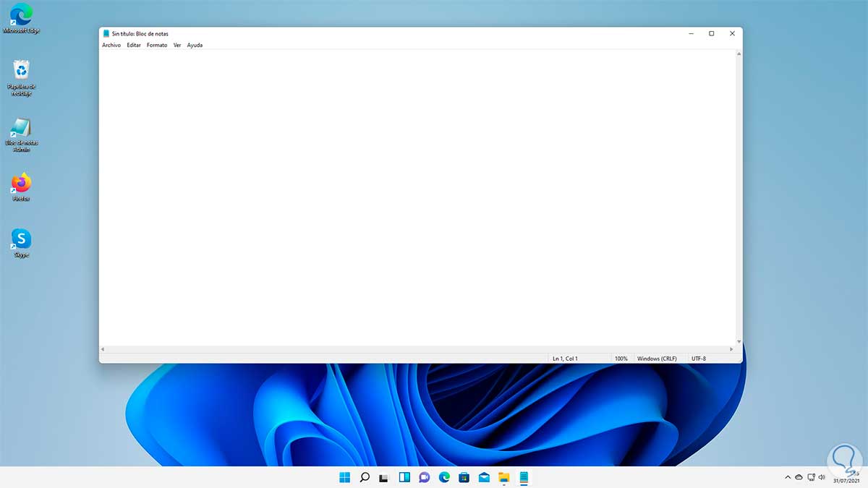Maximize the Bloc de notas window

click(711, 33)
